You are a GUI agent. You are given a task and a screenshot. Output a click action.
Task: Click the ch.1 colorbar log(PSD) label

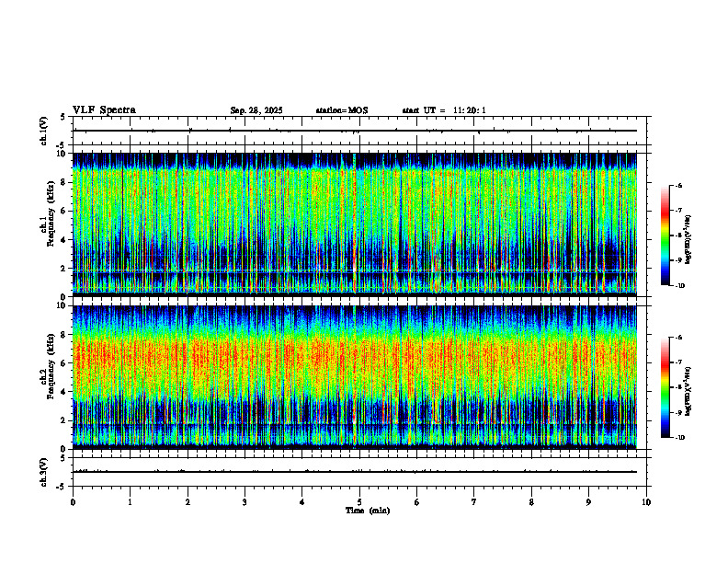point(688,240)
